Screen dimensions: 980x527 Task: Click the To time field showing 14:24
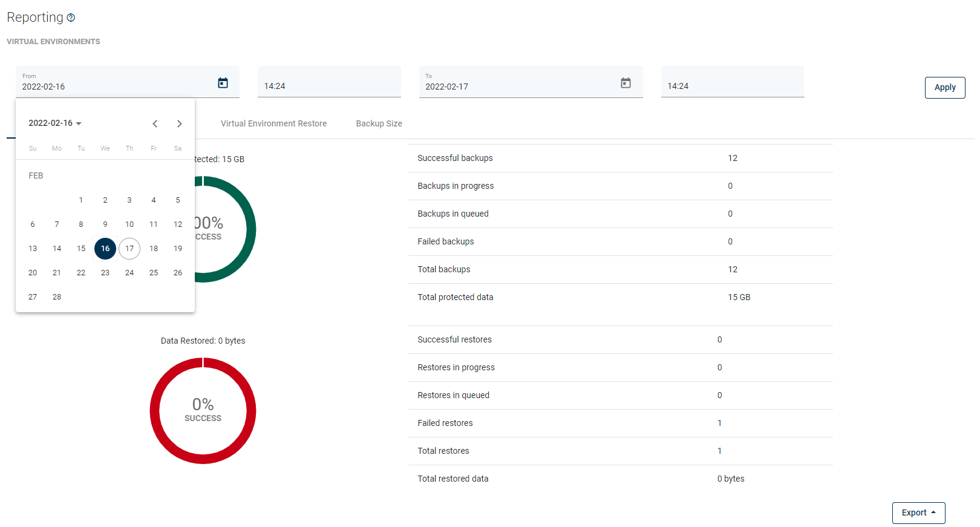[732, 86]
